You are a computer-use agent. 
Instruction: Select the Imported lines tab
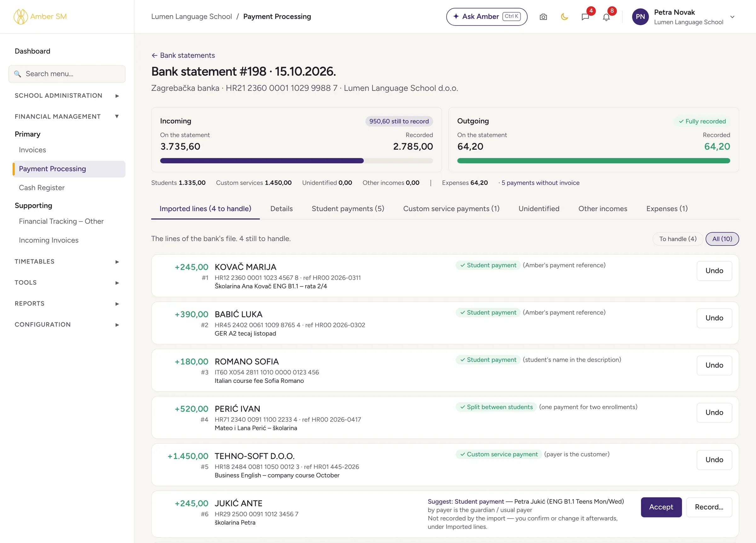[x=205, y=209]
